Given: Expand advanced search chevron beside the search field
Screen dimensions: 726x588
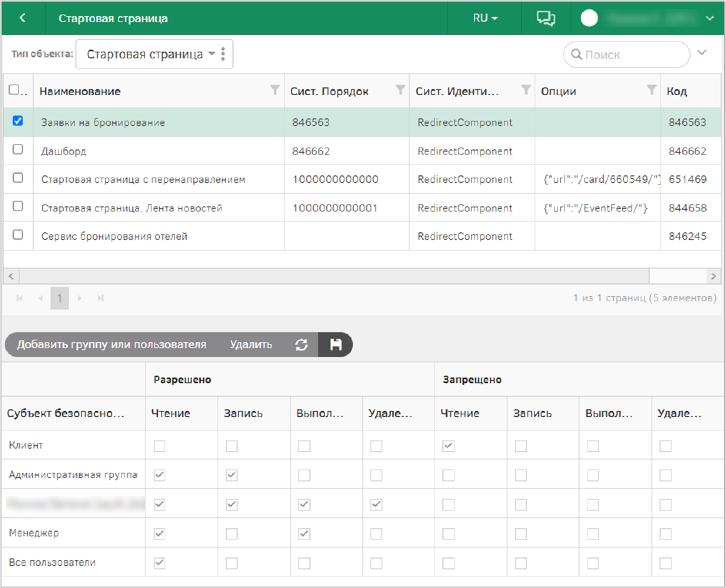Looking at the screenshot, I should pyautogui.click(x=702, y=53).
